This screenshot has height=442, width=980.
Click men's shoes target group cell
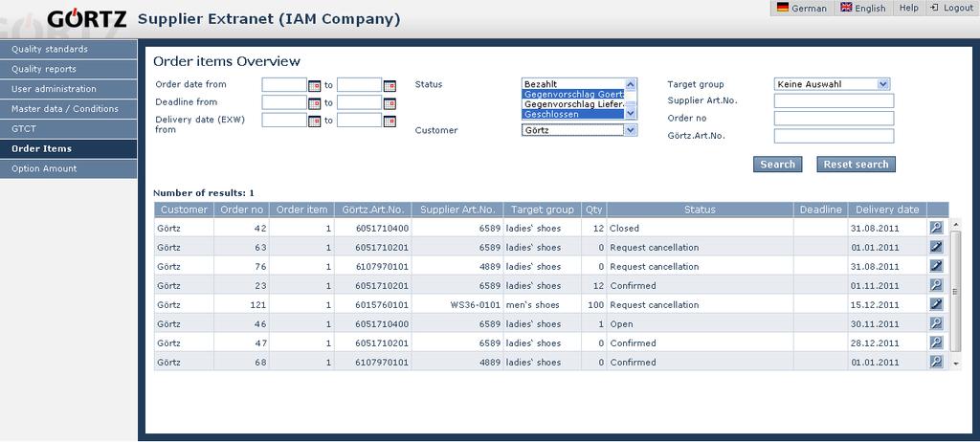click(542, 304)
